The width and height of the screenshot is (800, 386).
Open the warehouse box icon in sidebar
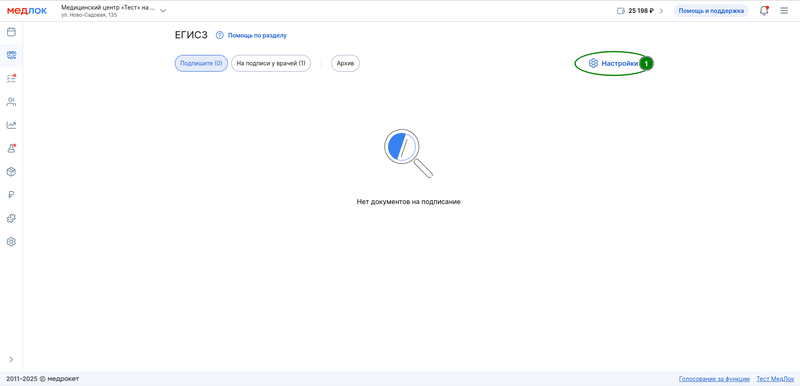pyautogui.click(x=11, y=172)
